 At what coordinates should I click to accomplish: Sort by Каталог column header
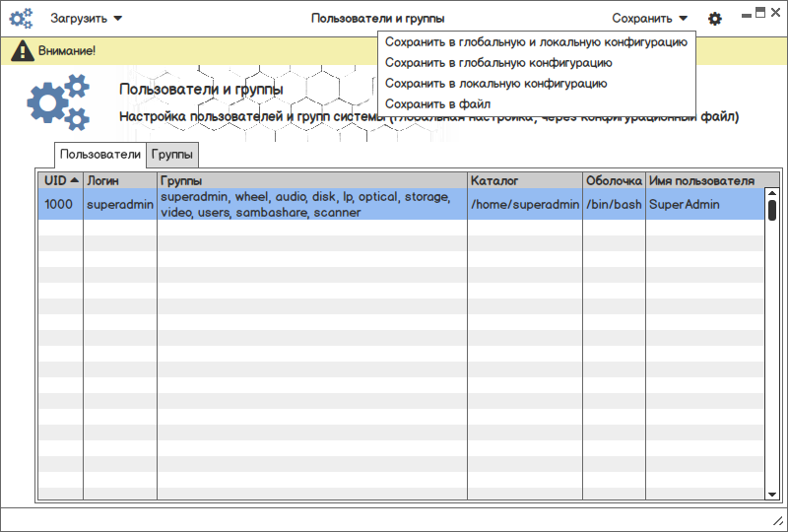coord(524,180)
